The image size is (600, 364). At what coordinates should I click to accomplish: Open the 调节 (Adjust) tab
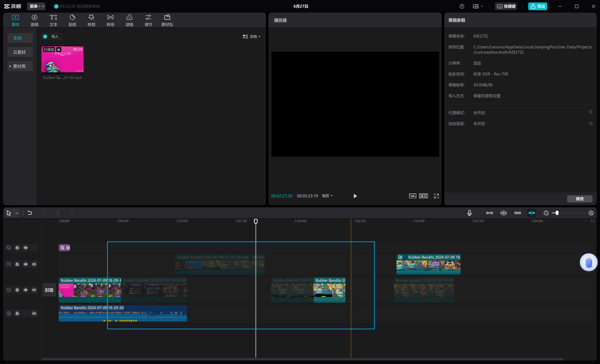pos(148,20)
